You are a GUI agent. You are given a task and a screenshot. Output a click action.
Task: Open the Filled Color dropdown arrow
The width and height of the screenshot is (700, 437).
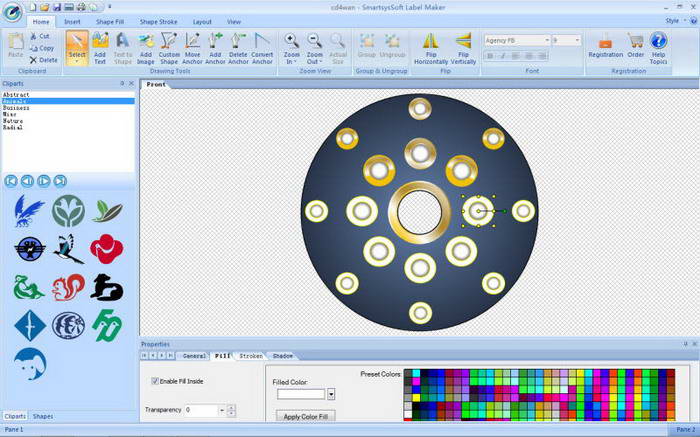tap(331, 394)
